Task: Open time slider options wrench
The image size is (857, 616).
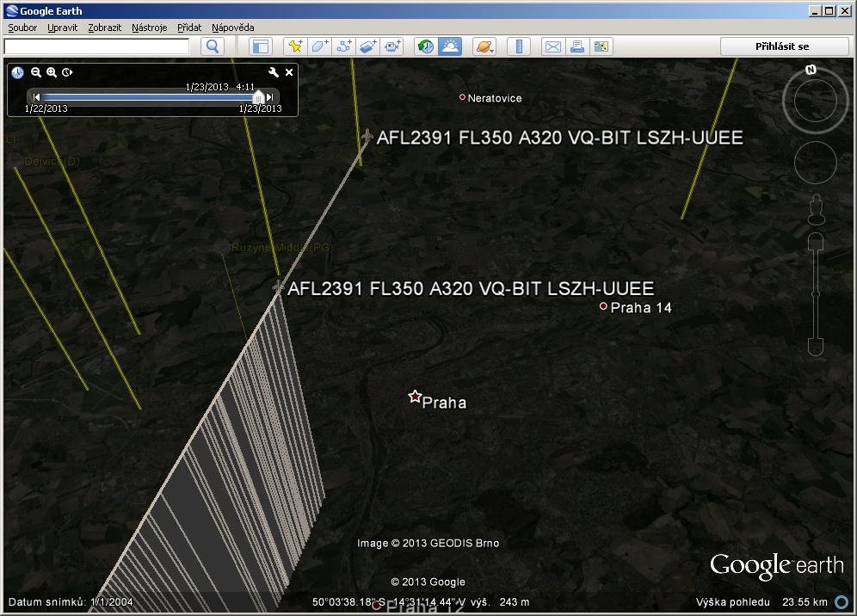Action: [x=274, y=71]
